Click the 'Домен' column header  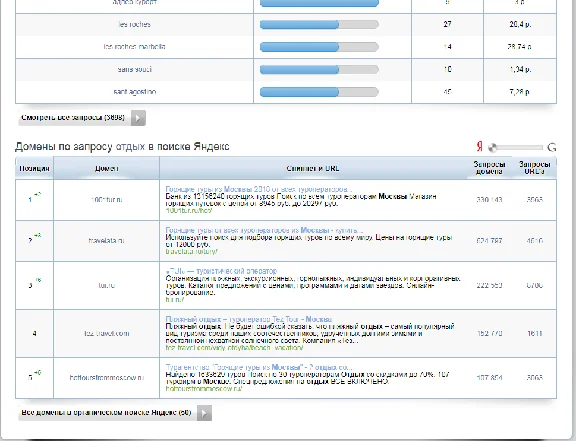[107, 168]
